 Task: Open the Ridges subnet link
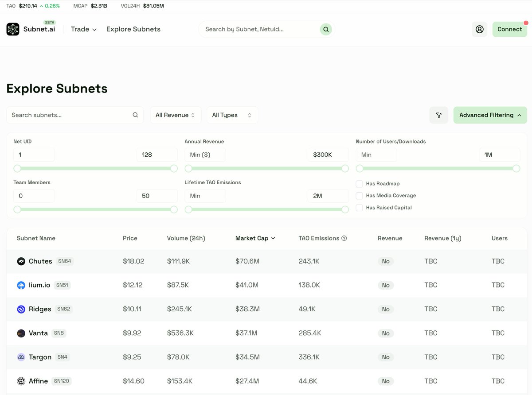pos(40,309)
